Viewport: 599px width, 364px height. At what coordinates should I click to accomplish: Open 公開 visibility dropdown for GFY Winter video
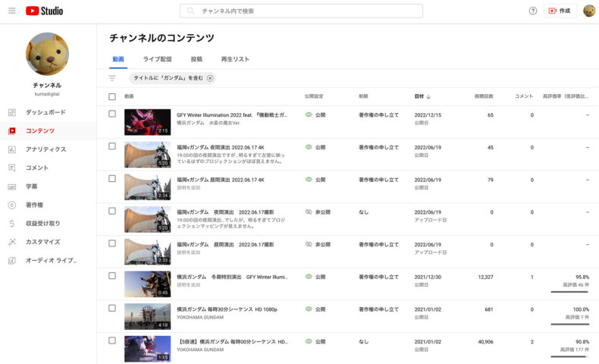point(315,115)
